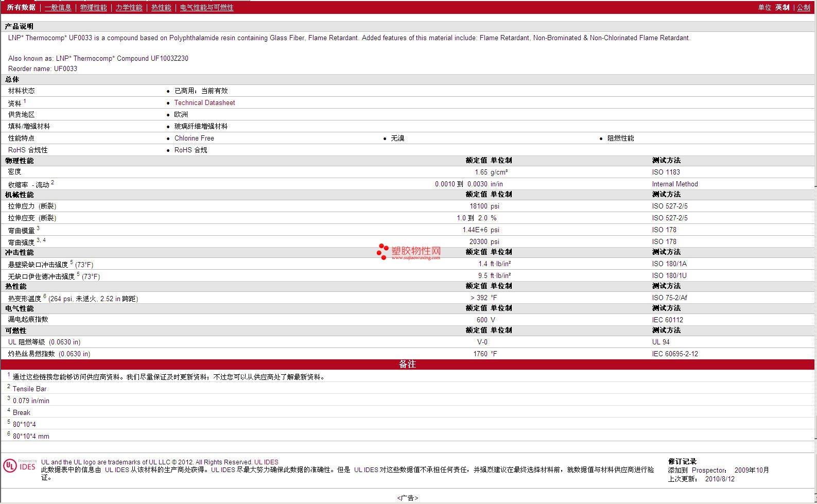The width and height of the screenshot is (817, 504).
Task: Click the 阻燃性能 feature
Action: pos(620,138)
